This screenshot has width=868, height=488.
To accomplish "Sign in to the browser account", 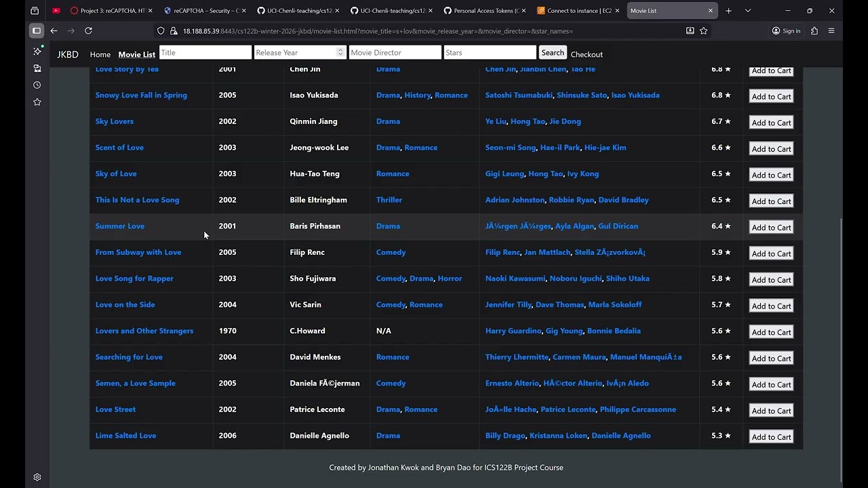I will tap(787, 30).
